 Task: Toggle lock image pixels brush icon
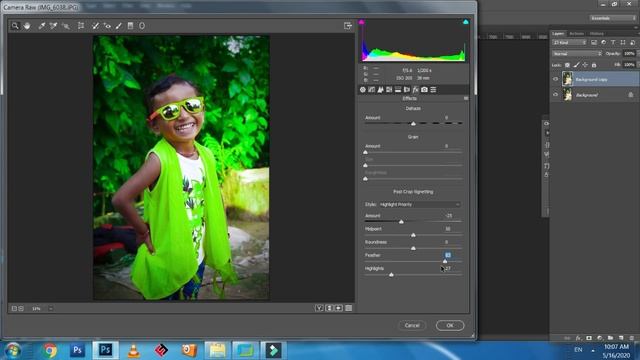point(576,65)
